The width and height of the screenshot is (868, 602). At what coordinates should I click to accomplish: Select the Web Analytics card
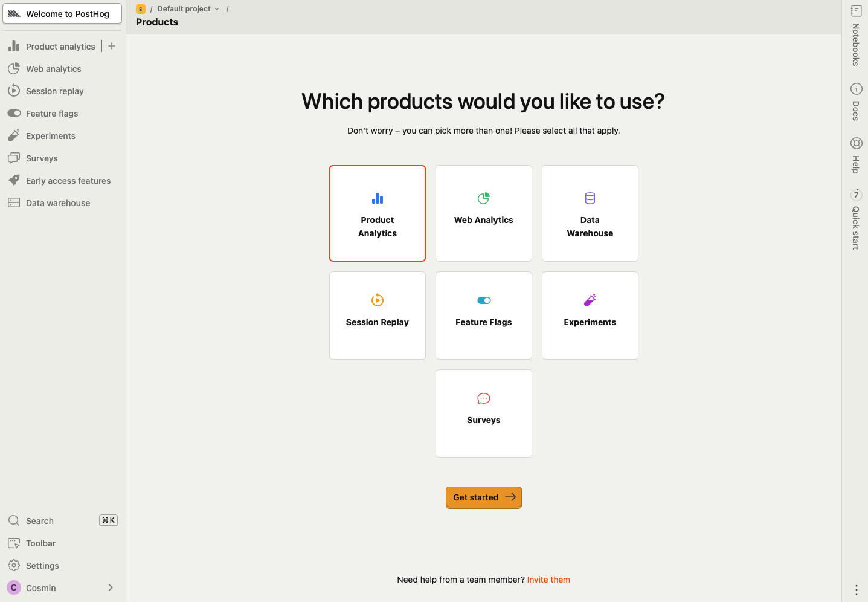click(484, 213)
